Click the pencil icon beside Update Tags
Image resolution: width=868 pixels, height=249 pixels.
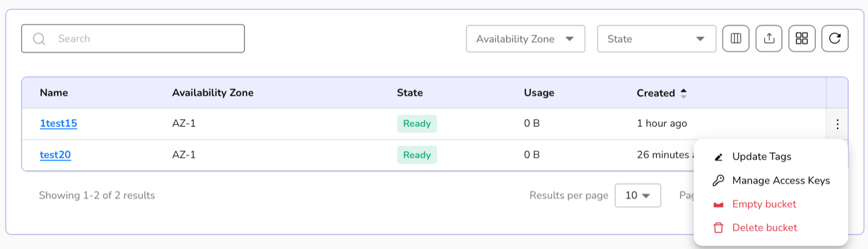(x=718, y=157)
